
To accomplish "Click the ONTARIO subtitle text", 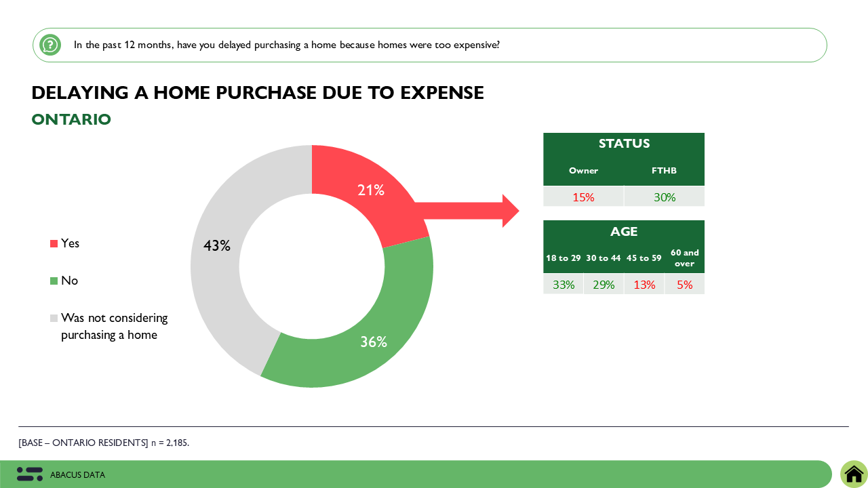I will point(71,120).
